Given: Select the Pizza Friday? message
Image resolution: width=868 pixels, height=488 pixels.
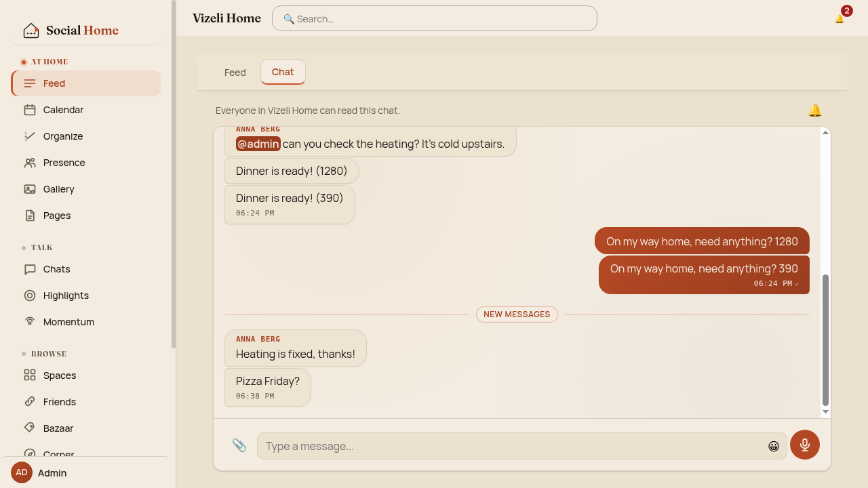Looking at the screenshot, I should point(268,387).
